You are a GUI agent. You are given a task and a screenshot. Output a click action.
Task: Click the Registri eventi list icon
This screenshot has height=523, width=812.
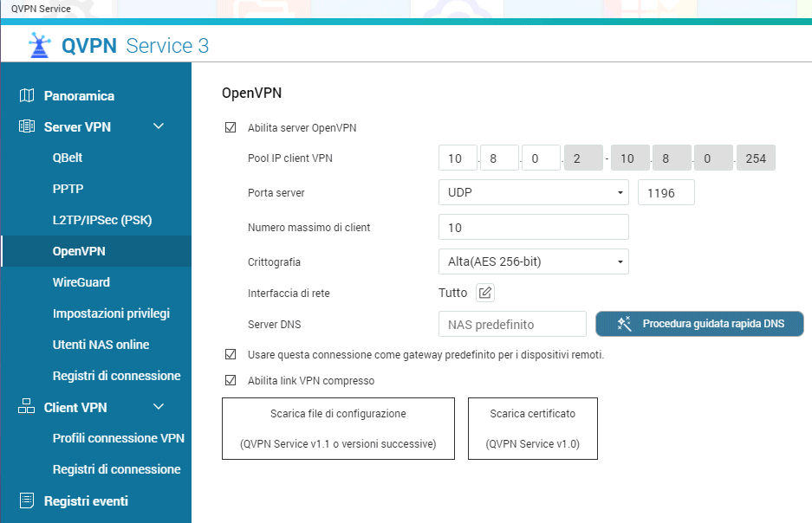point(26,500)
